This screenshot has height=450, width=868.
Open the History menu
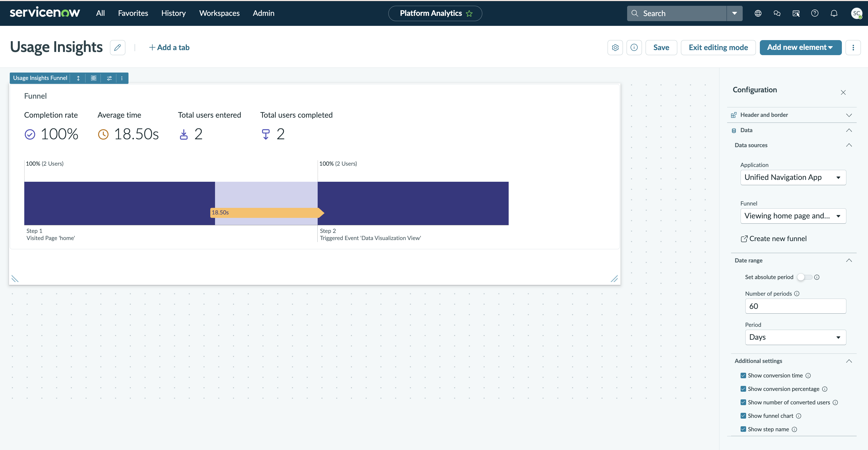pos(174,13)
